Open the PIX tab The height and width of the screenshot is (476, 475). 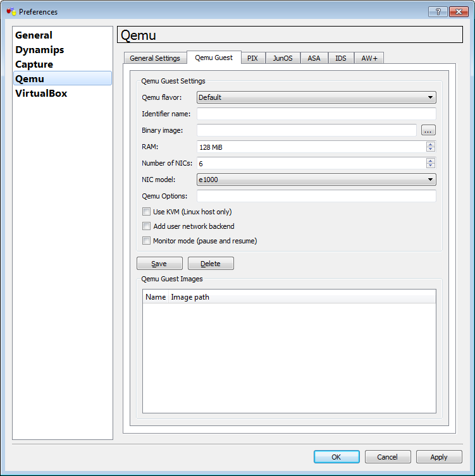[252, 58]
